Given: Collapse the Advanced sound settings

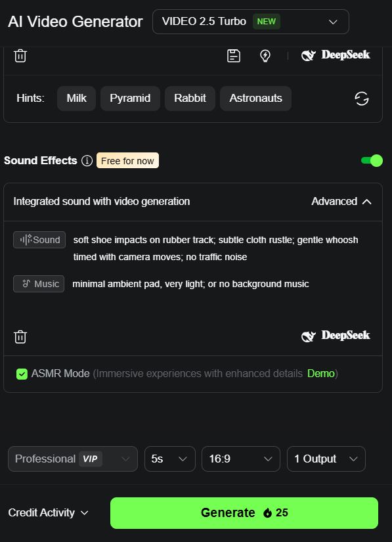Looking at the screenshot, I should pyautogui.click(x=341, y=202).
